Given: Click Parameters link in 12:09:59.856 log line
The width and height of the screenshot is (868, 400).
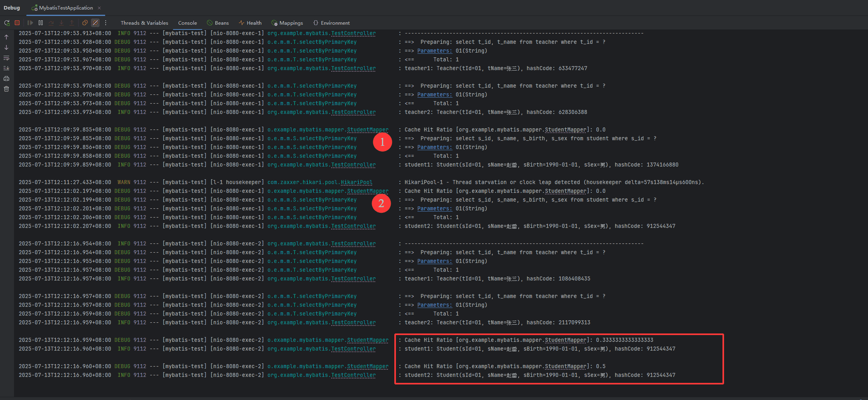Looking at the screenshot, I should (435, 147).
